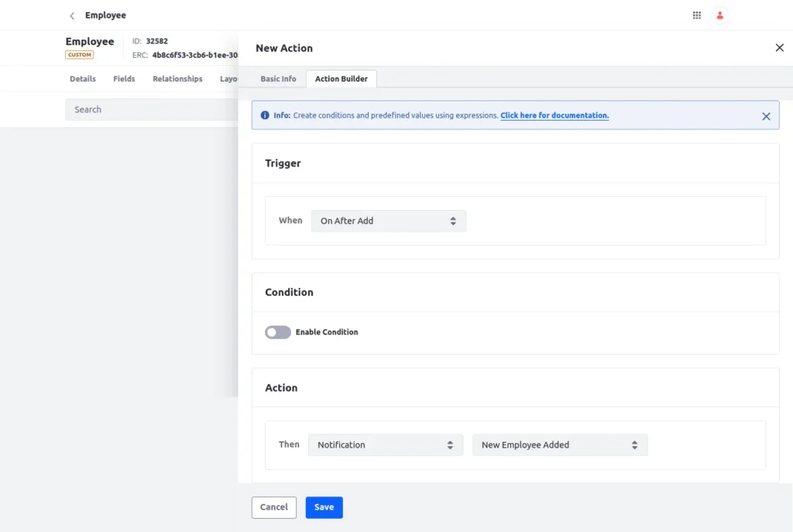Select the ERC value starting with 4b8c6f53
The image size is (793, 532).
[194, 55]
